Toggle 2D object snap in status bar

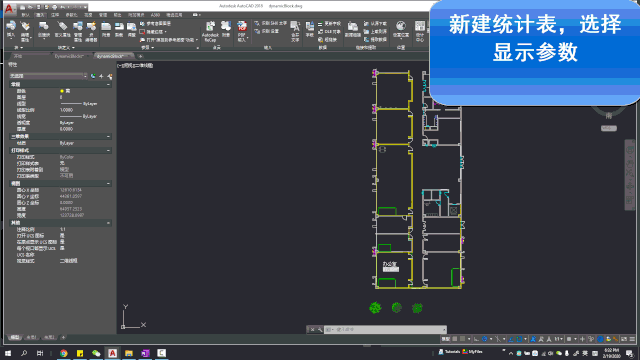[x=519, y=339]
